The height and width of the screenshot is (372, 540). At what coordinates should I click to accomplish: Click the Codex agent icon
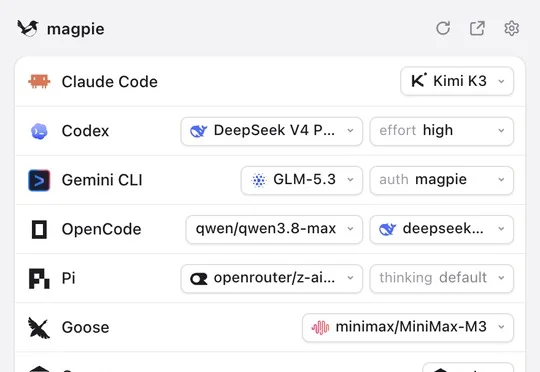pyautogui.click(x=39, y=131)
